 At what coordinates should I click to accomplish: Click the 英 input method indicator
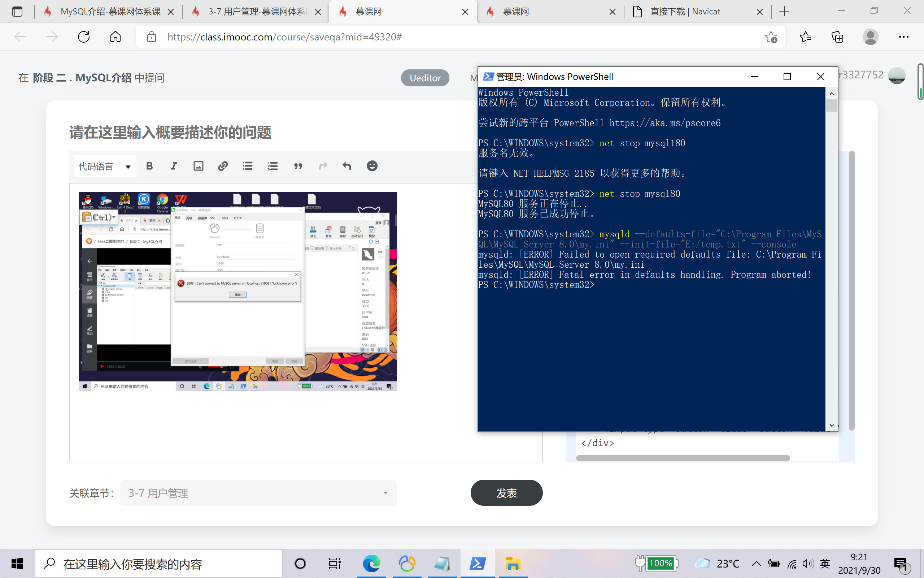click(825, 564)
